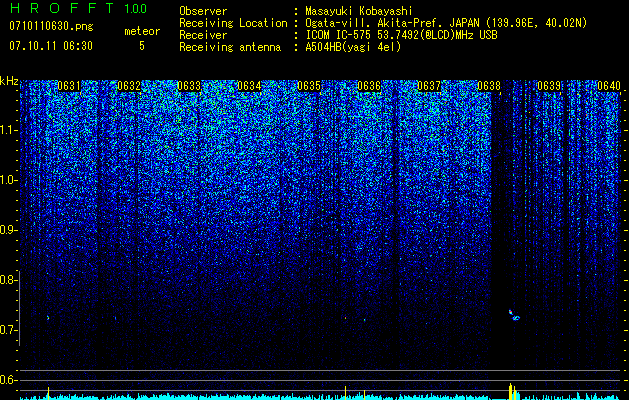Click the 0636 time marker
This screenshot has width=629, height=400.
(369, 86)
